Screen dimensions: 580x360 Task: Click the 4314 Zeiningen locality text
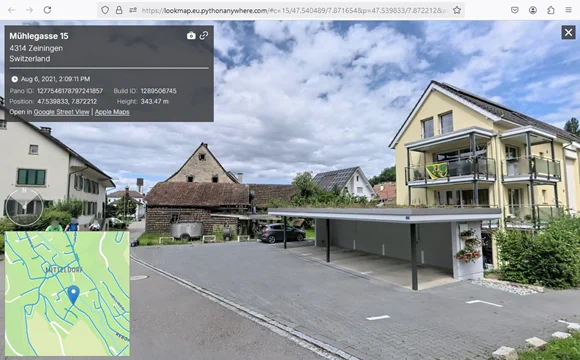(36, 48)
